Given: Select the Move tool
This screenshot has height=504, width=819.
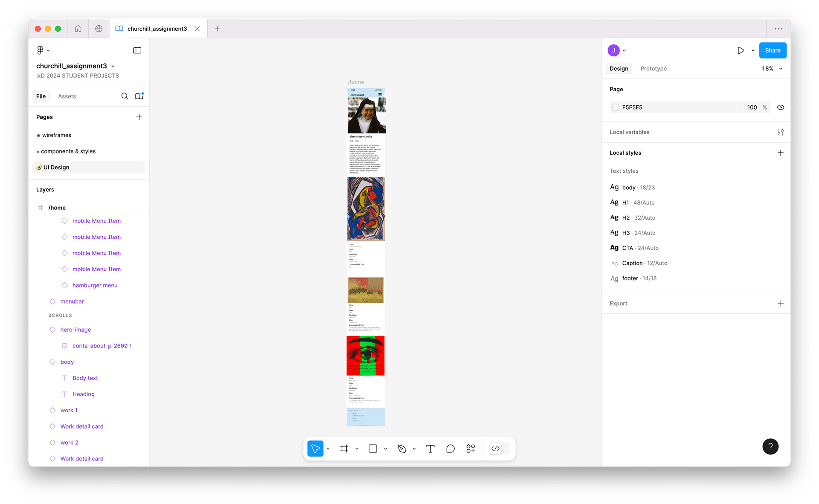Looking at the screenshot, I should [315, 449].
